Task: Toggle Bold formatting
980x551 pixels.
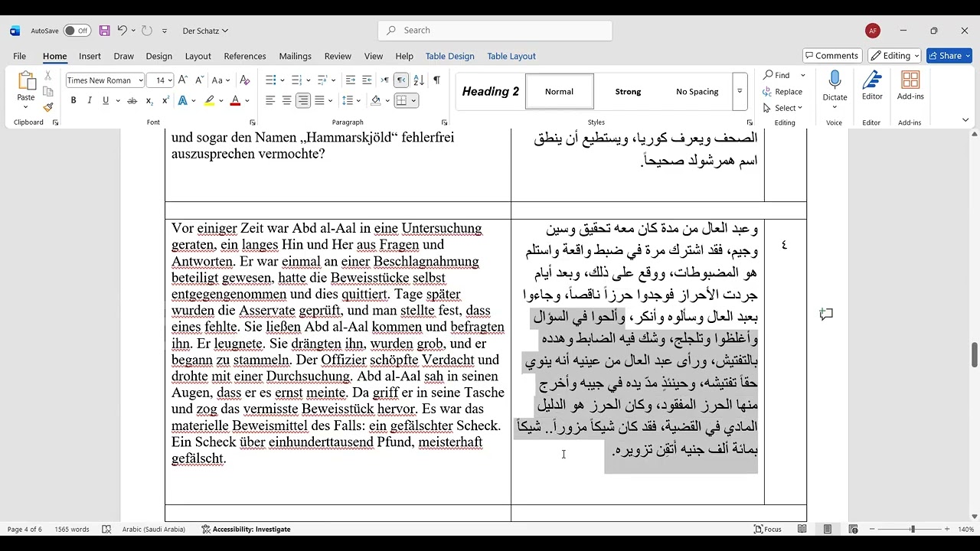Action: pyautogui.click(x=73, y=100)
